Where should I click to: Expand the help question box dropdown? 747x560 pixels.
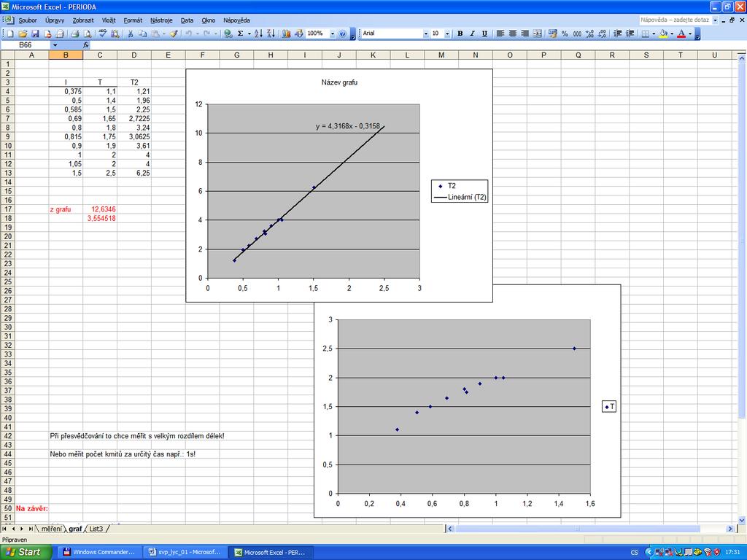click(715, 20)
